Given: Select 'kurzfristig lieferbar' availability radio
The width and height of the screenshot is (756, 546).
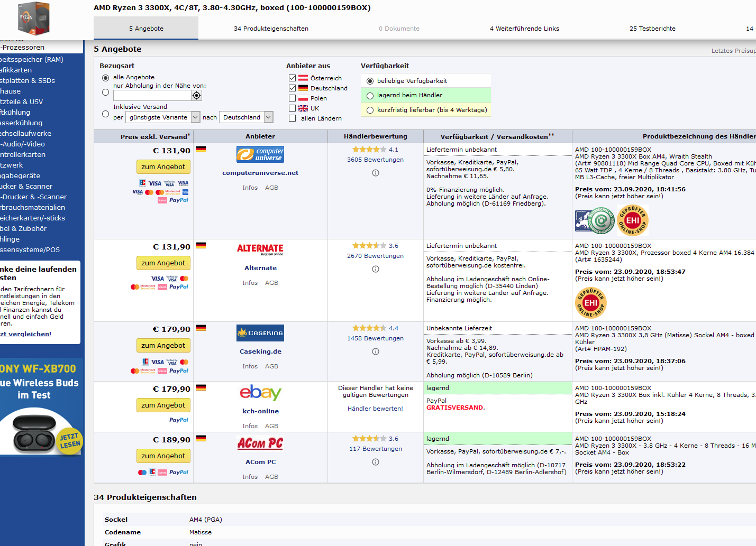Looking at the screenshot, I should pos(370,110).
